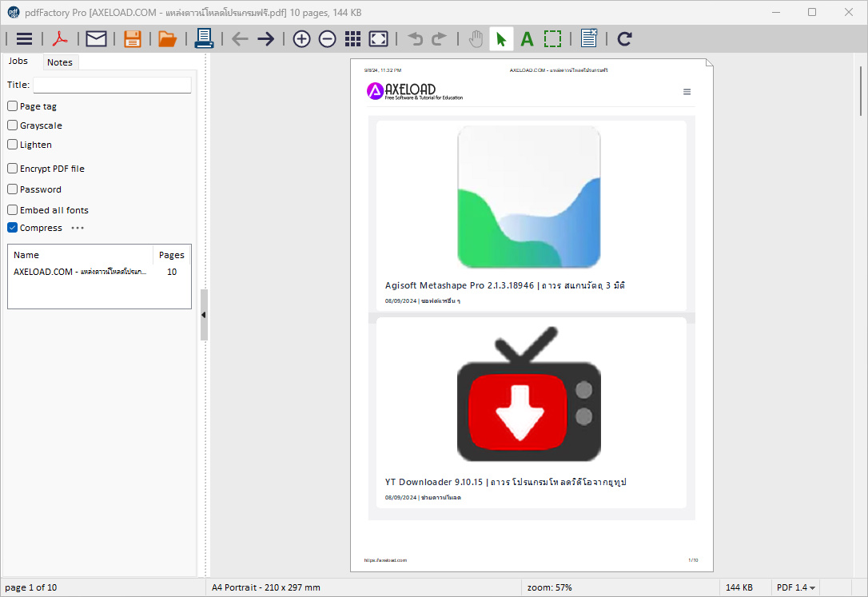868x597 pixels.
Task: Click pages count 10 in job list
Action: click(x=172, y=272)
